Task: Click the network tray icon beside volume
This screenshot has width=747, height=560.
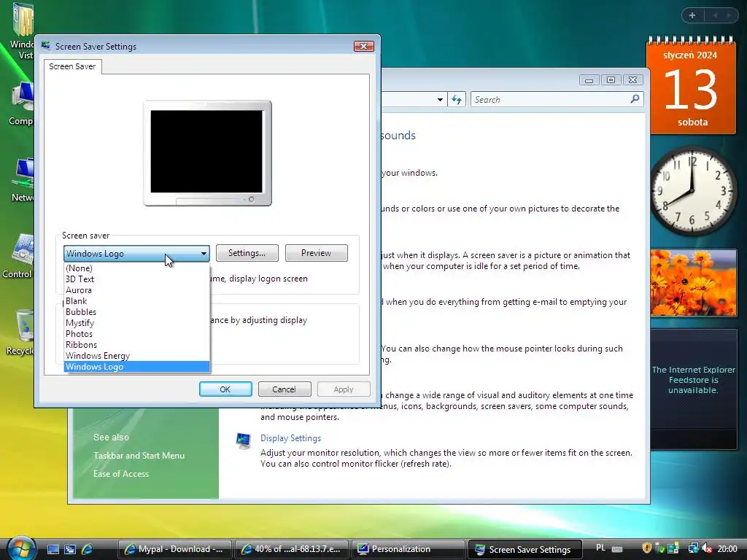Action: tap(693, 548)
